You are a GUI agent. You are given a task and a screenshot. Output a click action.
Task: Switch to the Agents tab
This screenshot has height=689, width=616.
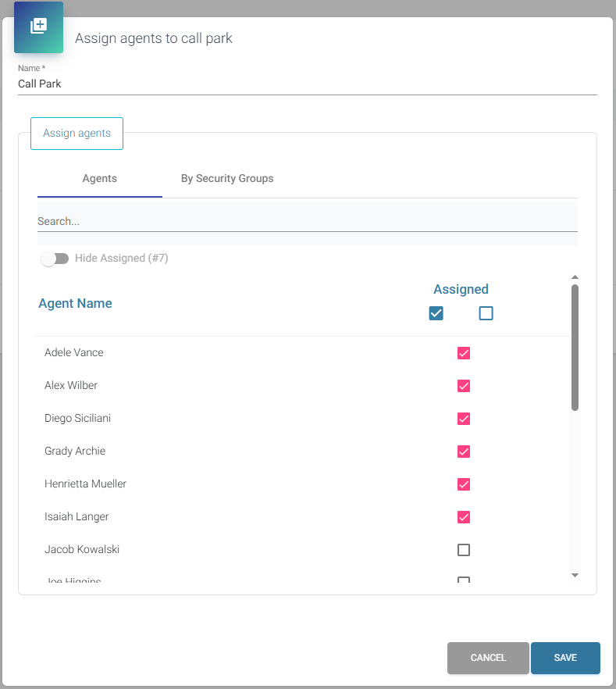point(100,179)
